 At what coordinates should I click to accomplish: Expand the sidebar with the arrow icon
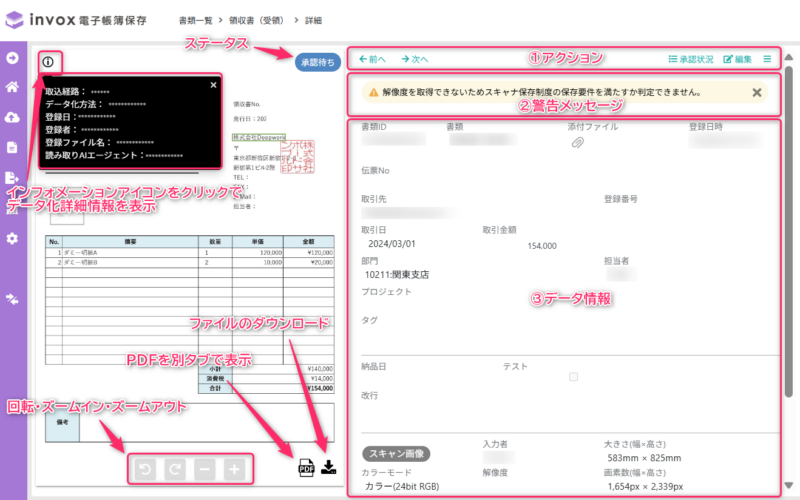(x=13, y=57)
